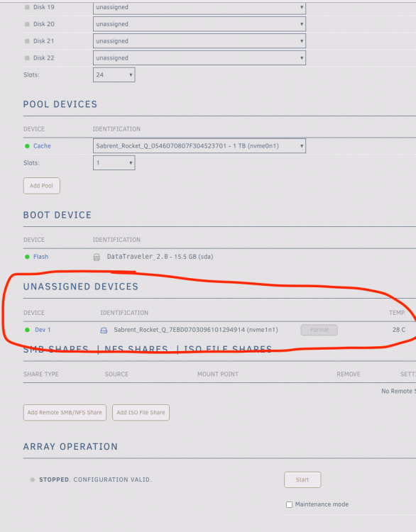Screen dimensions: 416x532
Task: Change array Slots dropdown showing 24
Action: (x=114, y=74)
